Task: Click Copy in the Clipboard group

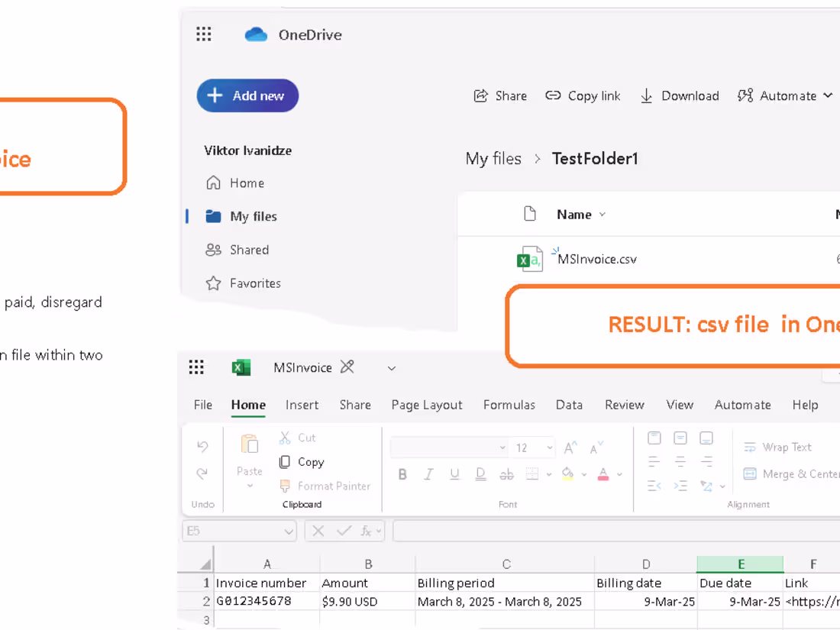Action: [x=302, y=462]
